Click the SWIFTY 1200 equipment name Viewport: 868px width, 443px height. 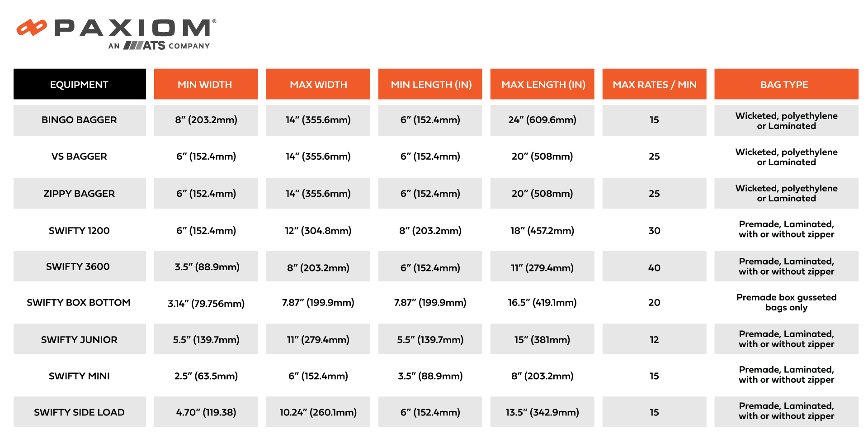[79, 231]
